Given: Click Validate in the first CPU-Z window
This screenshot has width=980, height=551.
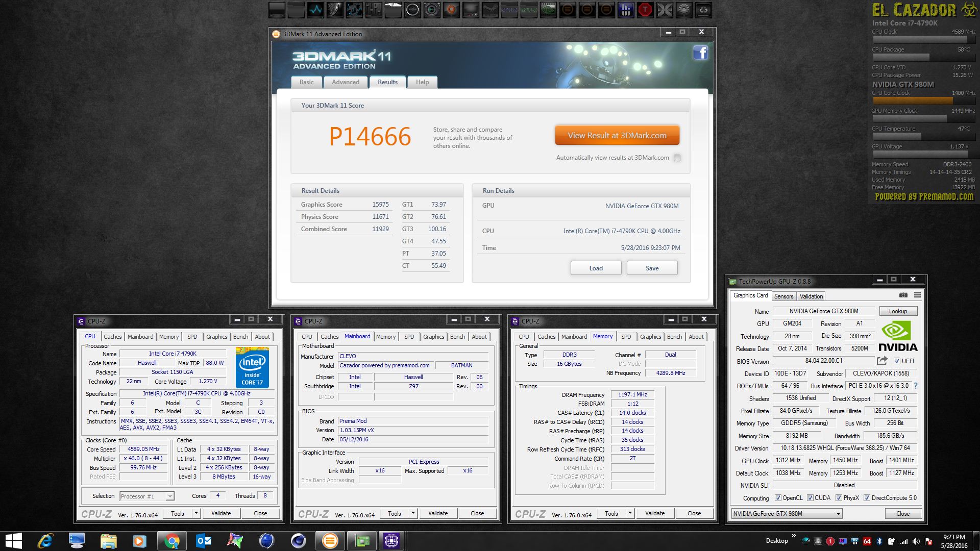Looking at the screenshot, I should [x=221, y=513].
